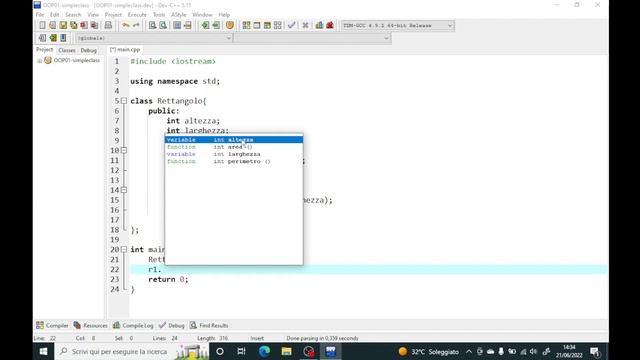This screenshot has width=640, height=360.
Task: Collapse the main function fold on line 20
Action: 124,249
